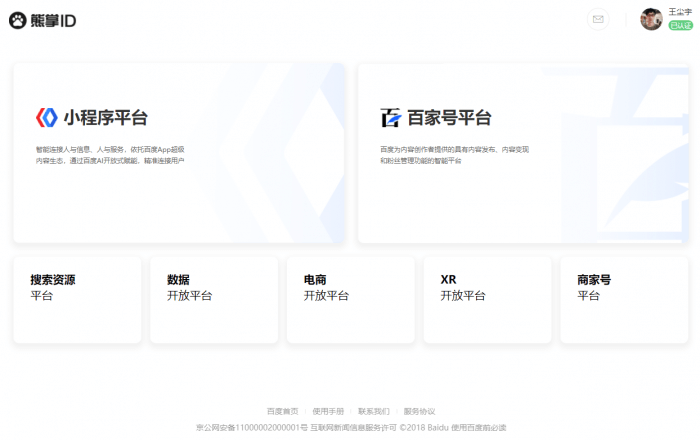Click the username 王尘宇

679,12
